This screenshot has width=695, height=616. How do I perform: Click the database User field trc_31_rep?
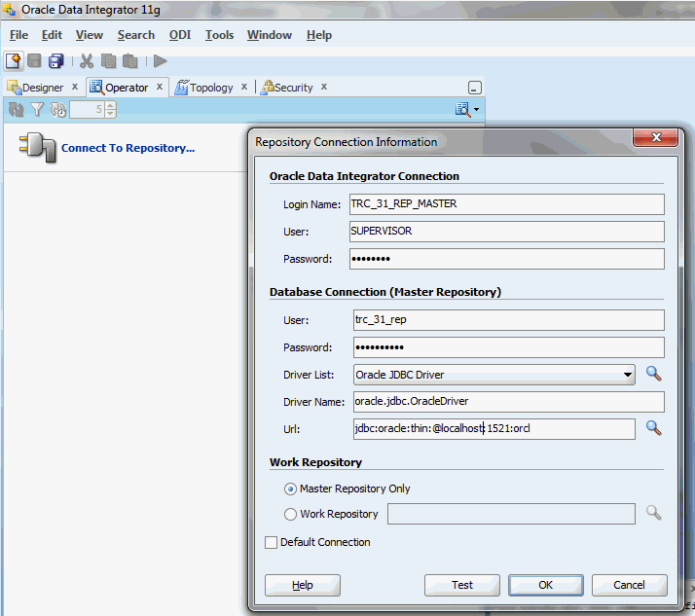[509, 320]
